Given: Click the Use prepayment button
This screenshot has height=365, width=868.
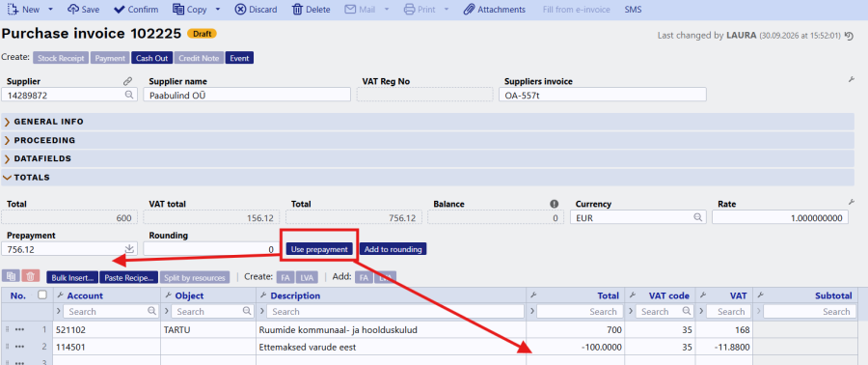Looking at the screenshot, I should (319, 249).
